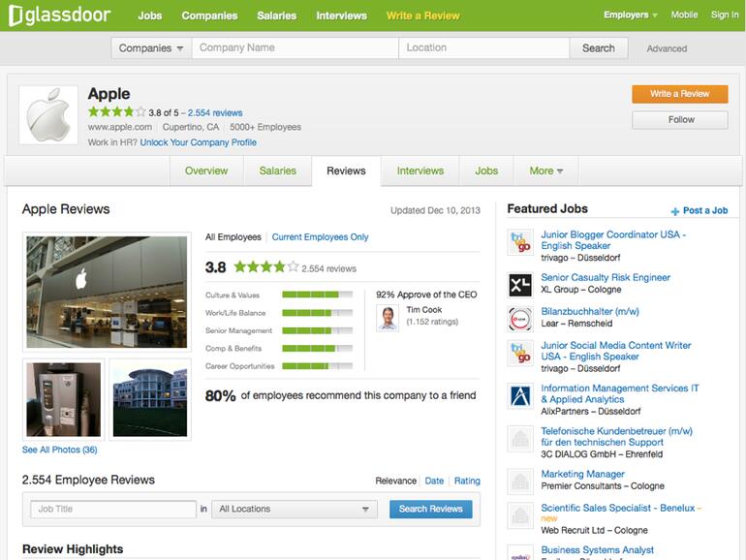Open Advanced search link
746x560 pixels.
tap(667, 48)
